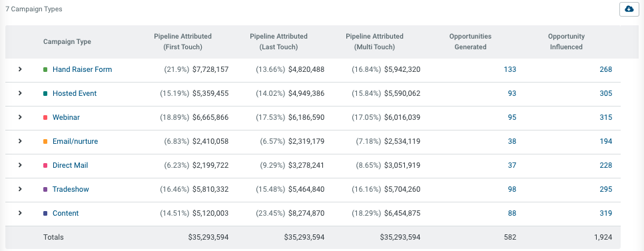Expand the Direct Mail row chevron
The image size is (644, 251).
click(20, 165)
